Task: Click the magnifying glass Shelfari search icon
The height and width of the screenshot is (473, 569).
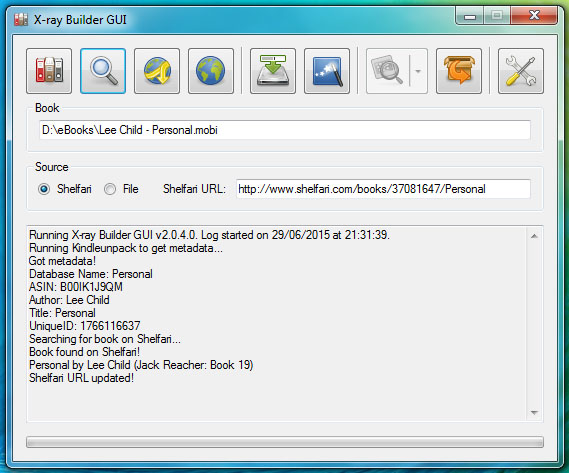Action: tap(103, 71)
